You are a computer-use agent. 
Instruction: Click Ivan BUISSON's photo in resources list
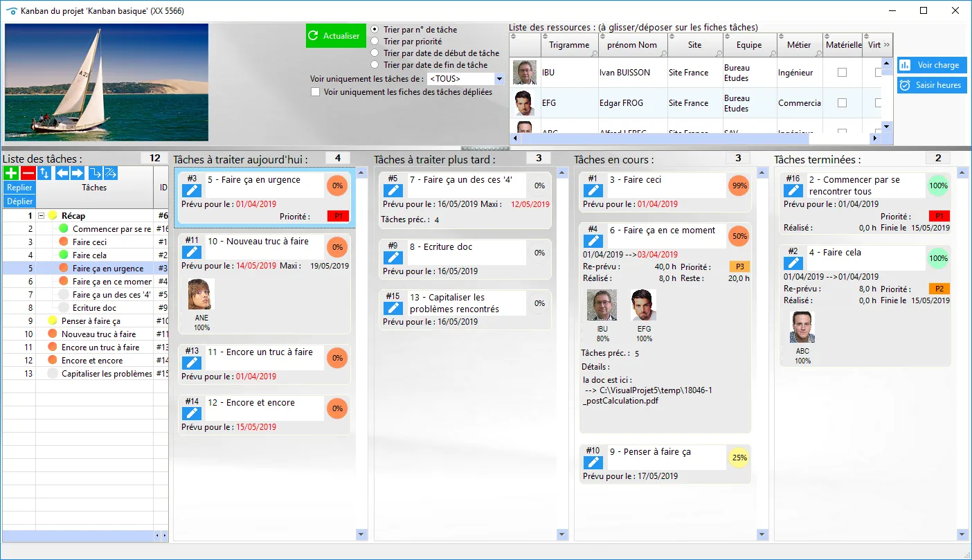[525, 73]
